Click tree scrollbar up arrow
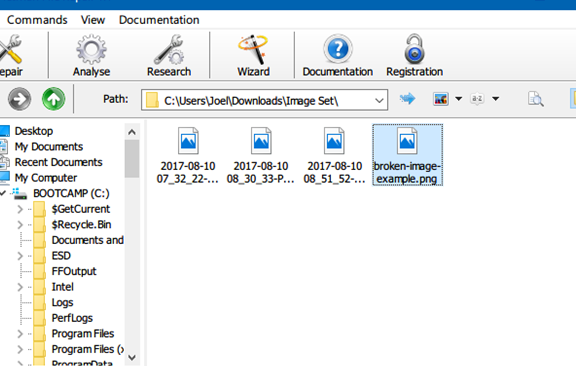 point(132,132)
